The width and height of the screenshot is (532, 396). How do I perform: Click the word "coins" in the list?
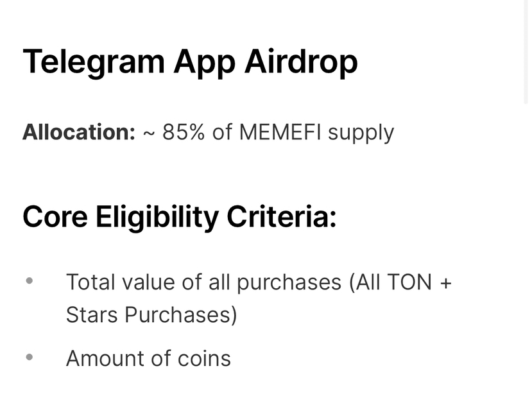(x=203, y=357)
